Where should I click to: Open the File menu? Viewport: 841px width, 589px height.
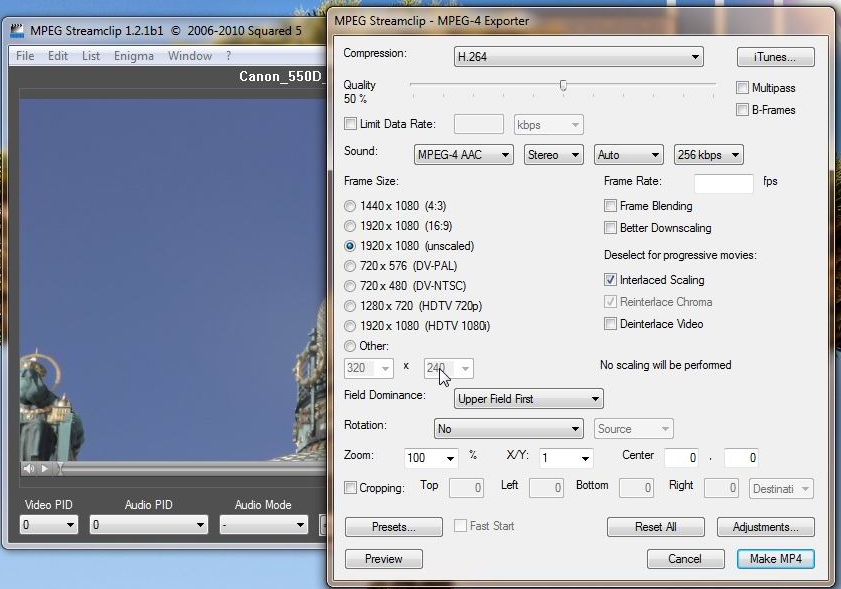point(25,56)
